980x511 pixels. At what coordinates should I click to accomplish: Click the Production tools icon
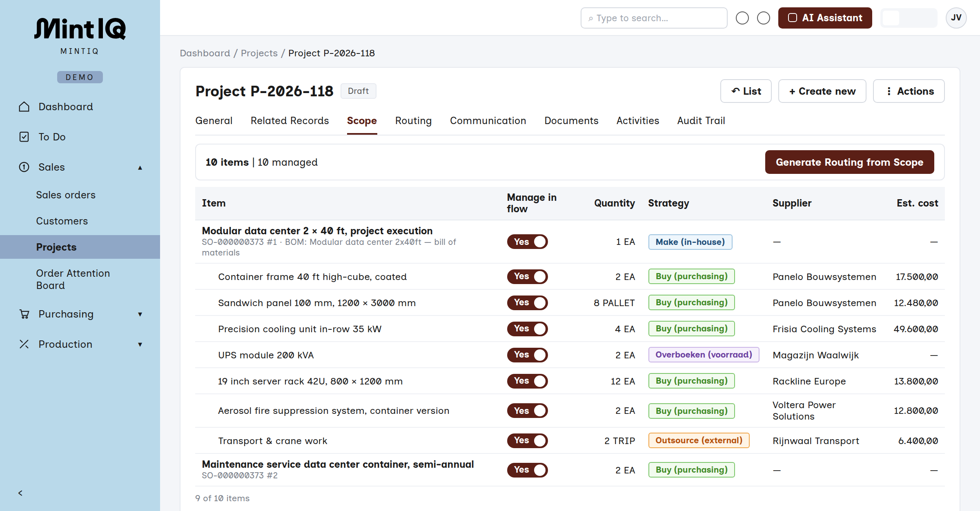click(x=24, y=344)
